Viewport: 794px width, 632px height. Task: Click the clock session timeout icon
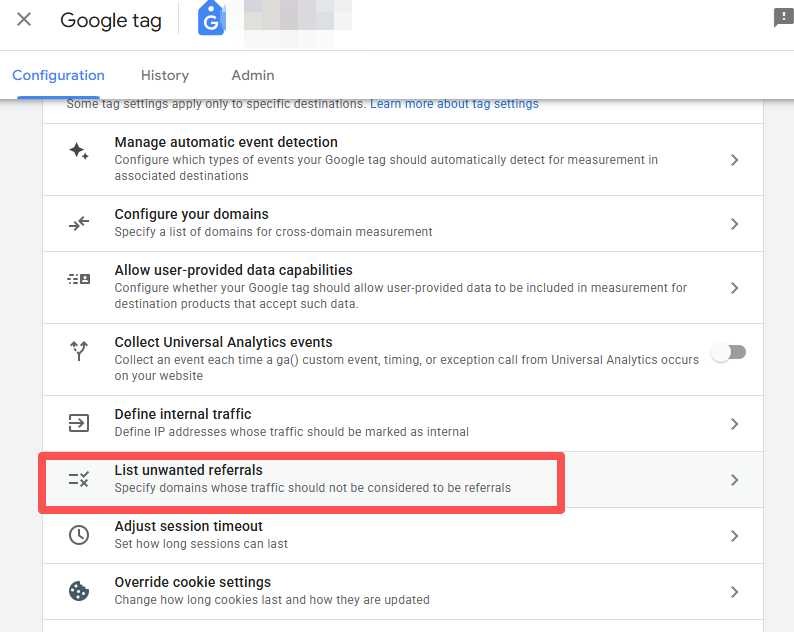click(x=79, y=535)
